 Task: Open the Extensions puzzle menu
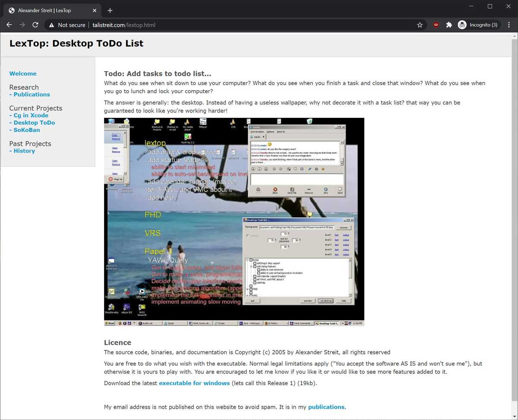449,25
